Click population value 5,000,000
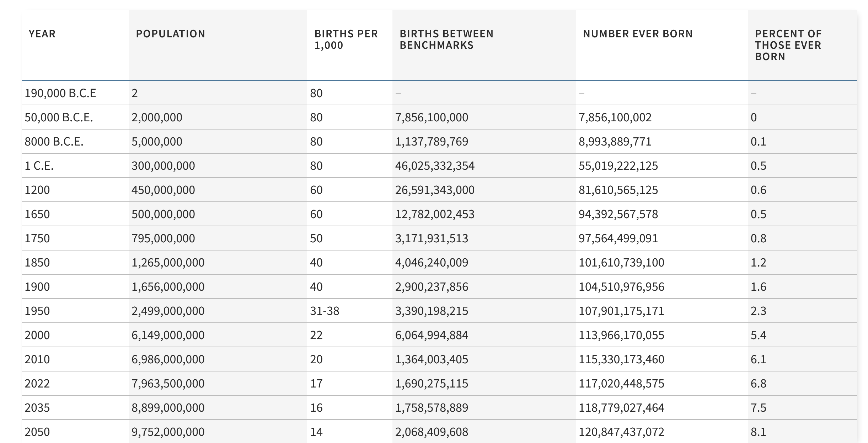This screenshot has height=443, width=868. [x=157, y=142]
